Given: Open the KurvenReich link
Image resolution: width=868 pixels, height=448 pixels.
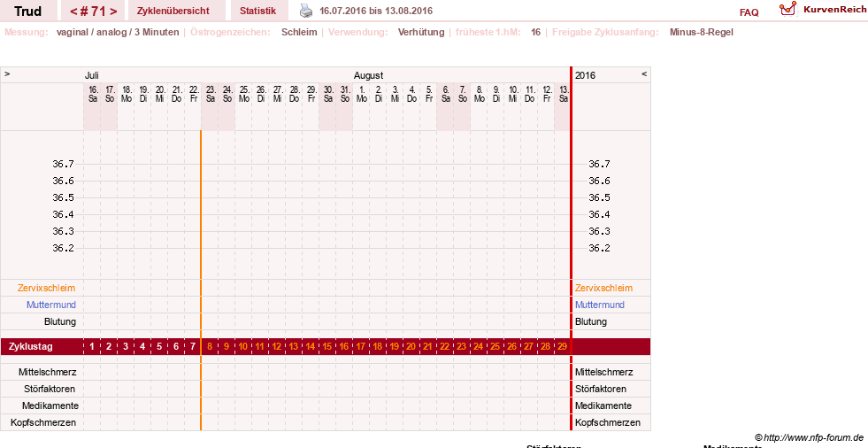Looking at the screenshot, I should coord(834,10).
